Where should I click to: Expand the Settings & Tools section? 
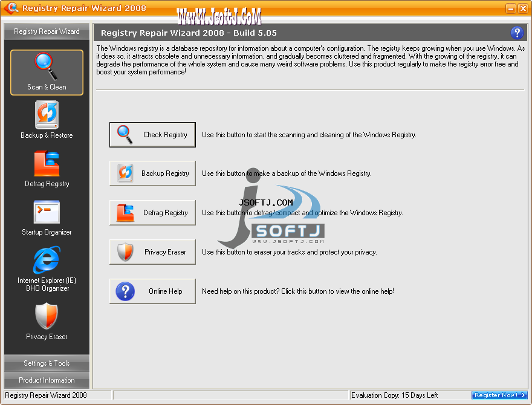(47, 363)
